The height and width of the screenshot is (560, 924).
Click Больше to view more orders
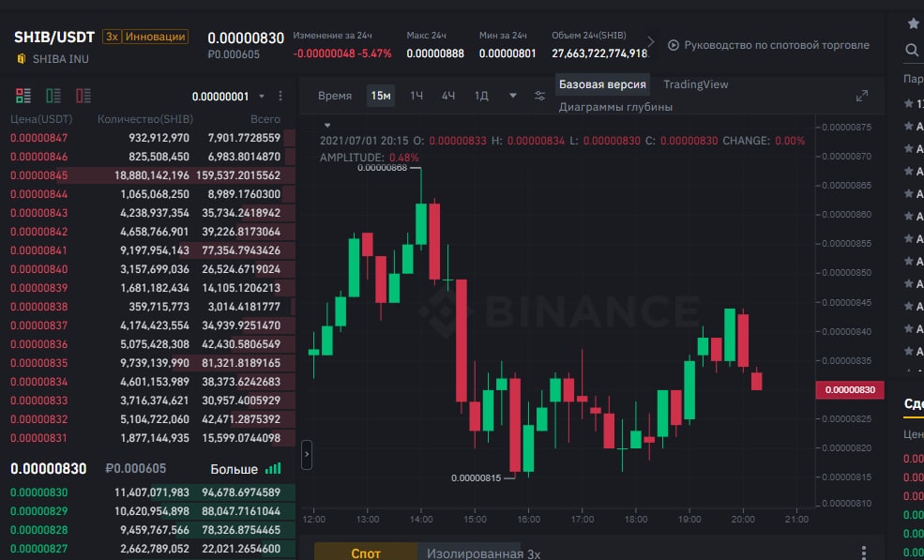click(x=234, y=469)
